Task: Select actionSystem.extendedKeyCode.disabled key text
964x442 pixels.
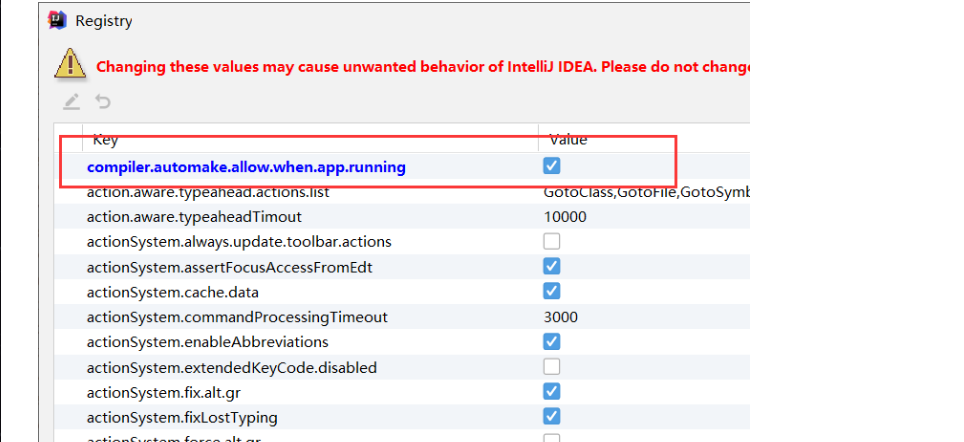Action: (232, 368)
